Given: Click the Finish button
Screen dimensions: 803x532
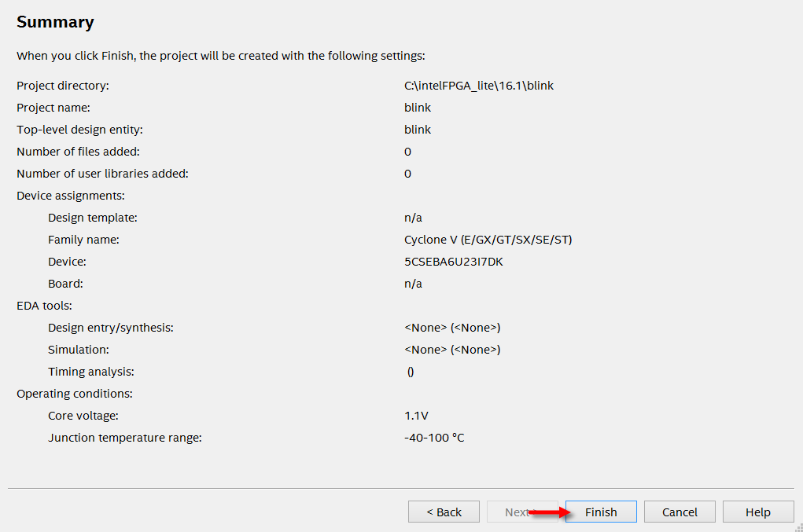Looking at the screenshot, I should pyautogui.click(x=601, y=512).
